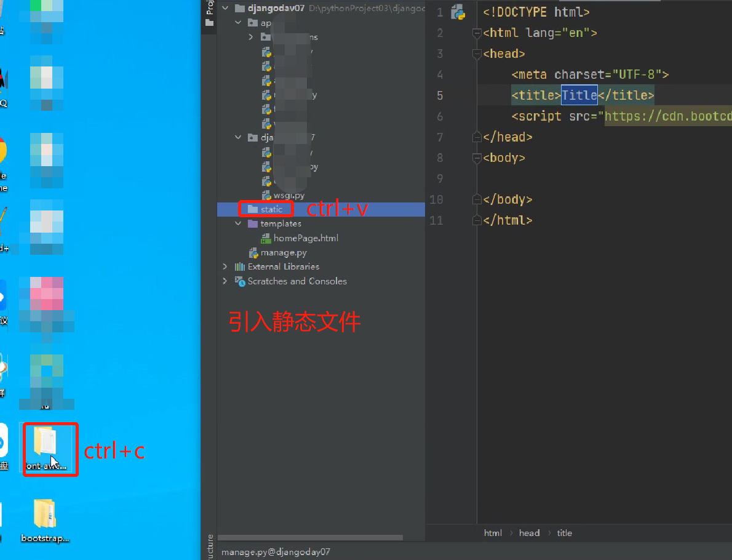Click the purple templates folder icon
732x560 pixels.
pos(253,223)
